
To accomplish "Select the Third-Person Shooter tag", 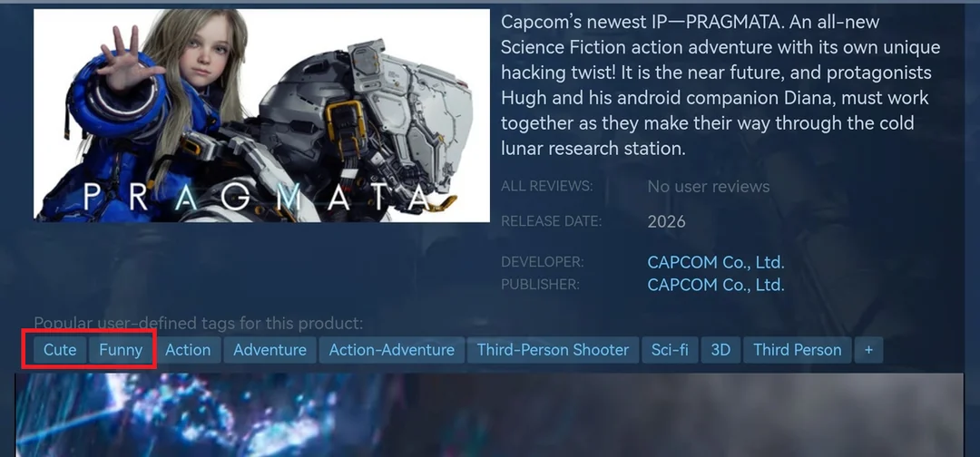I will click(x=554, y=350).
